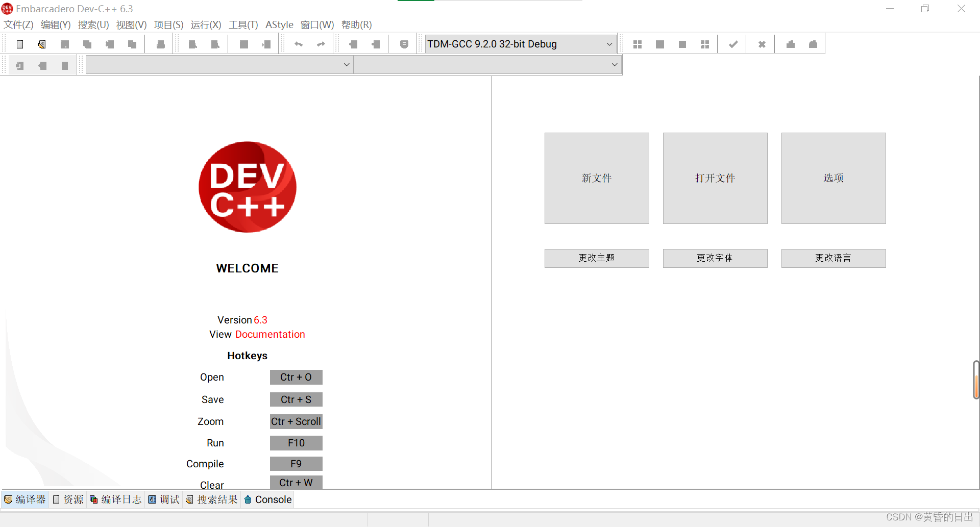The height and width of the screenshot is (527, 980).
Task: Click the Profile analysis toolbar icon
Action: click(791, 44)
